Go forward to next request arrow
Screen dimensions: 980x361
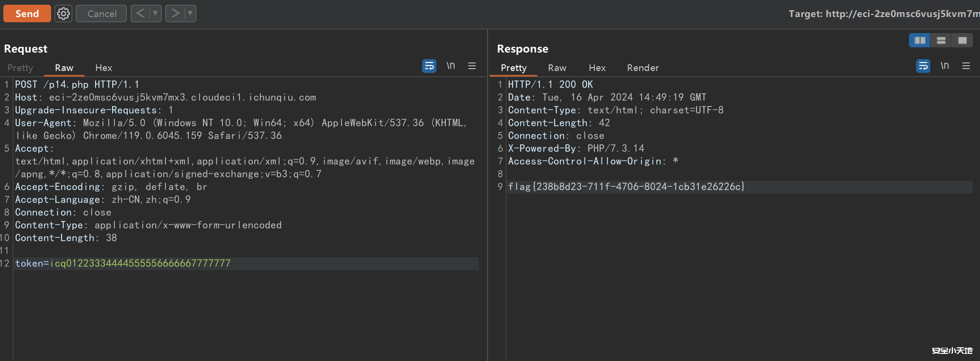pyautogui.click(x=175, y=13)
